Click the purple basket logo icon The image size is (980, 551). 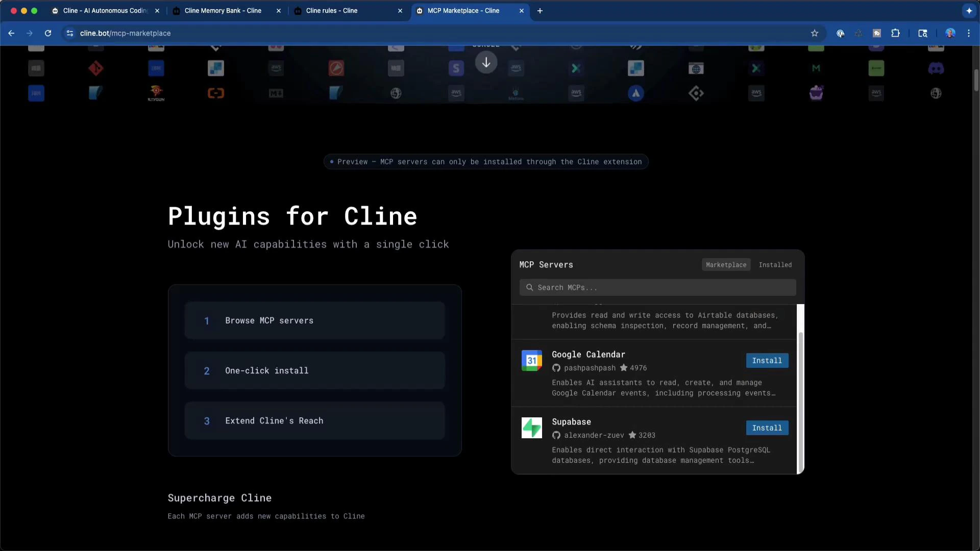(x=816, y=93)
